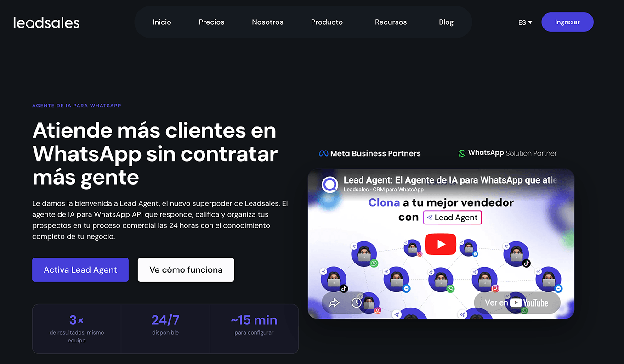The width and height of the screenshot is (624, 364).
Task: Click the AGENTE DE IA PARA WHATSAPP label
Action: click(x=77, y=106)
